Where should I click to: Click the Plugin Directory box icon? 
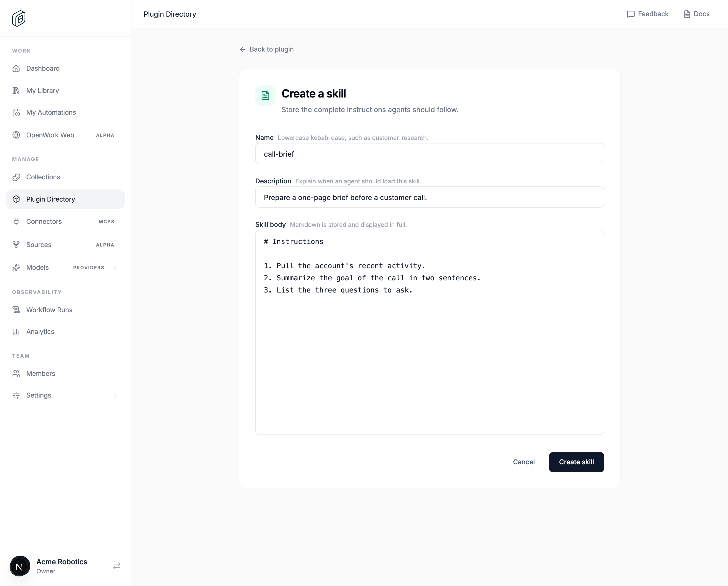coord(16,199)
